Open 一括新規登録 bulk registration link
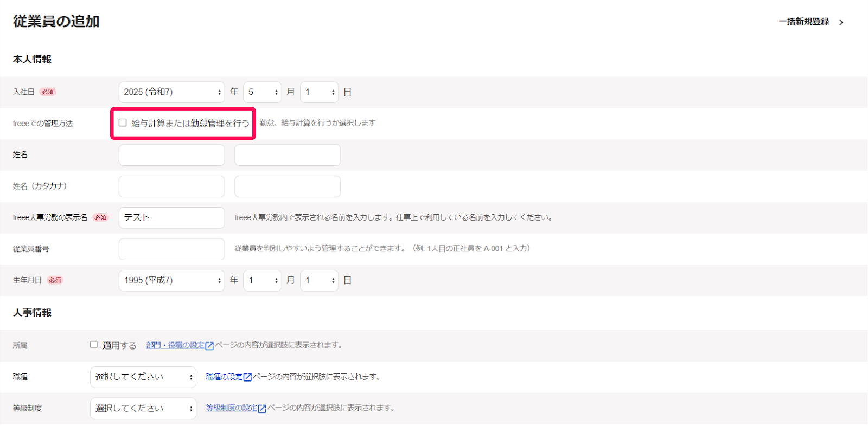 804,22
